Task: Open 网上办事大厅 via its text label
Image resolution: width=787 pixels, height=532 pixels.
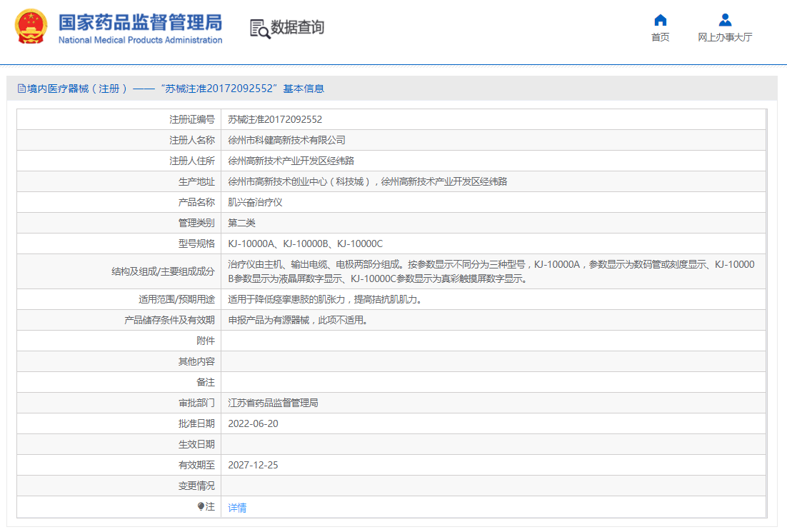Action: (725, 37)
